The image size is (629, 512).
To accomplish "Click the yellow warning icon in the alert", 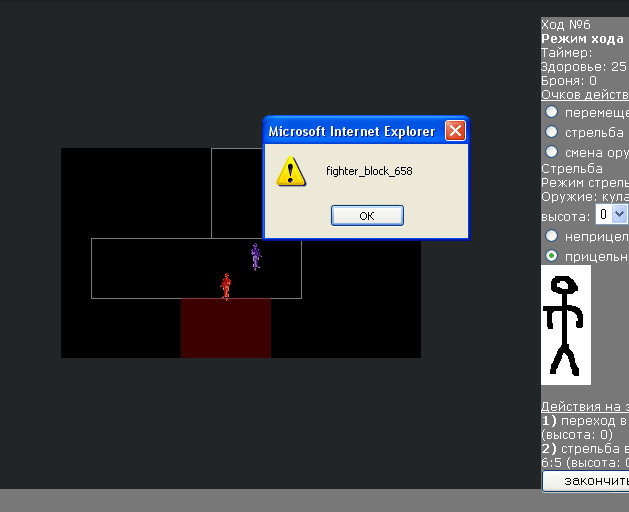I will pos(291,171).
